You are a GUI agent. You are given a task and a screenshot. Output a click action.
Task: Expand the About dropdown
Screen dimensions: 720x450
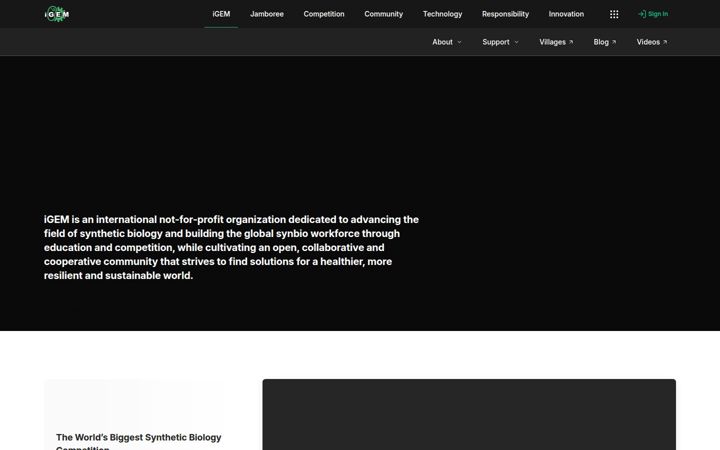[x=447, y=42]
